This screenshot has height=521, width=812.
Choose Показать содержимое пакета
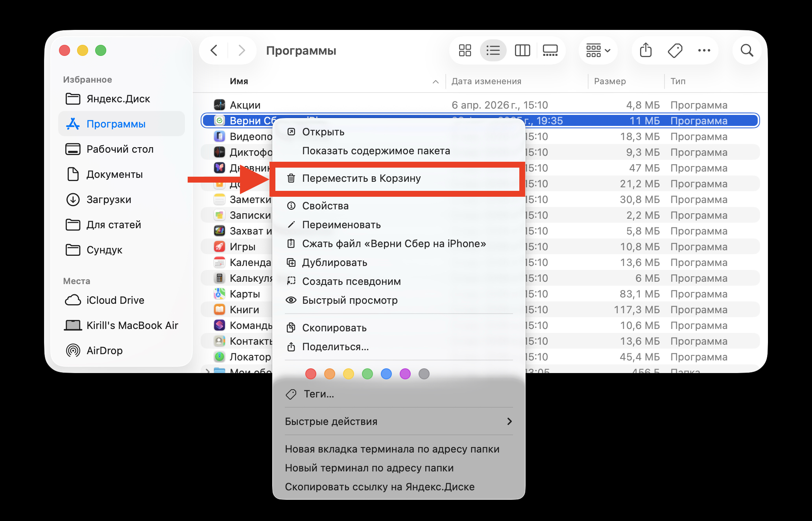pyautogui.click(x=399, y=151)
